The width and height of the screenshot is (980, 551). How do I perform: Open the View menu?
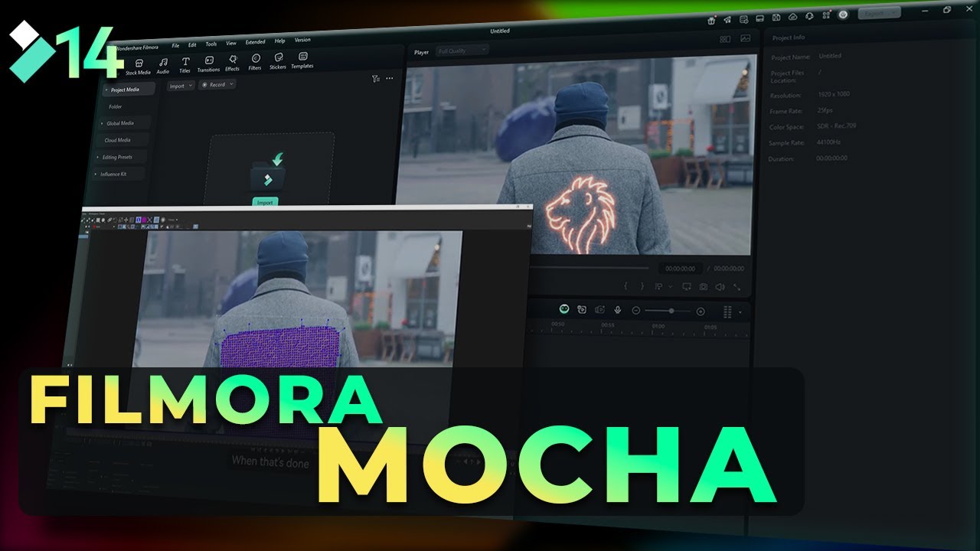(231, 44)
